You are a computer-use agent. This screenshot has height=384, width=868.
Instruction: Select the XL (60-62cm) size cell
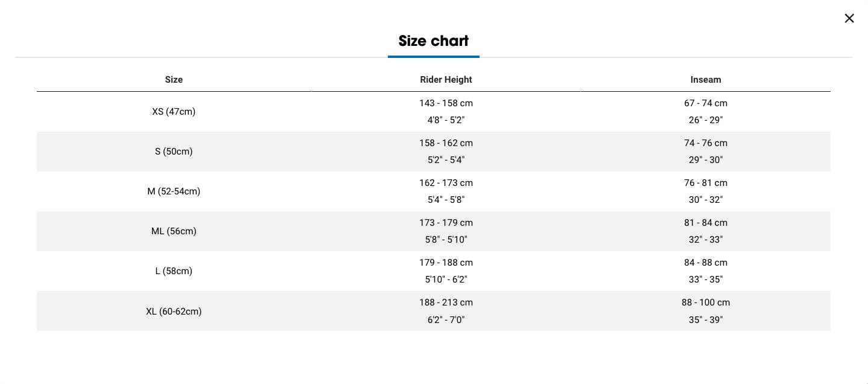(174, 312)
